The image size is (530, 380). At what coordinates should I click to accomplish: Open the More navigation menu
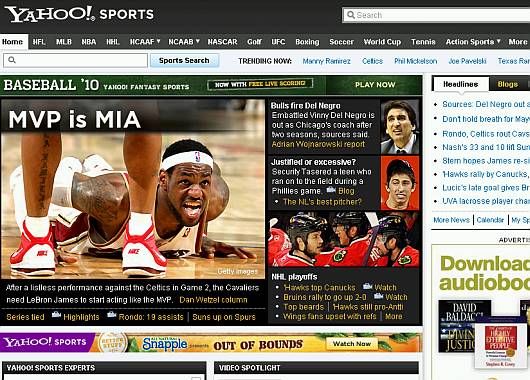[518, 42]
